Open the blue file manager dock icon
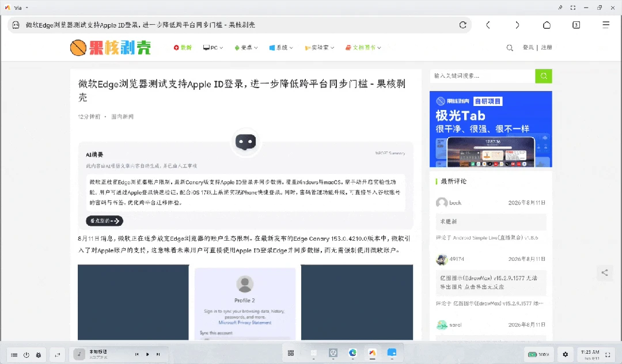Viewport: 622px width, 364px height. click(x=392, y=353)
